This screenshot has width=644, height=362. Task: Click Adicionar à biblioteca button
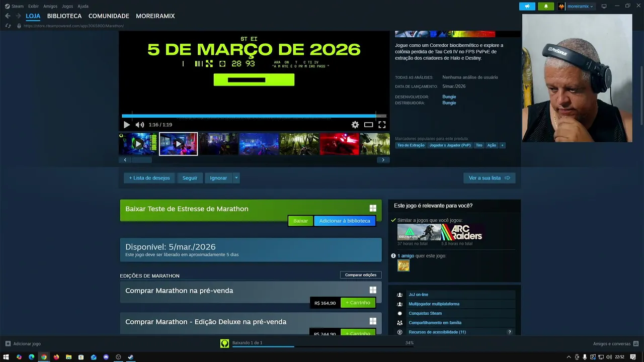point(345,221)
